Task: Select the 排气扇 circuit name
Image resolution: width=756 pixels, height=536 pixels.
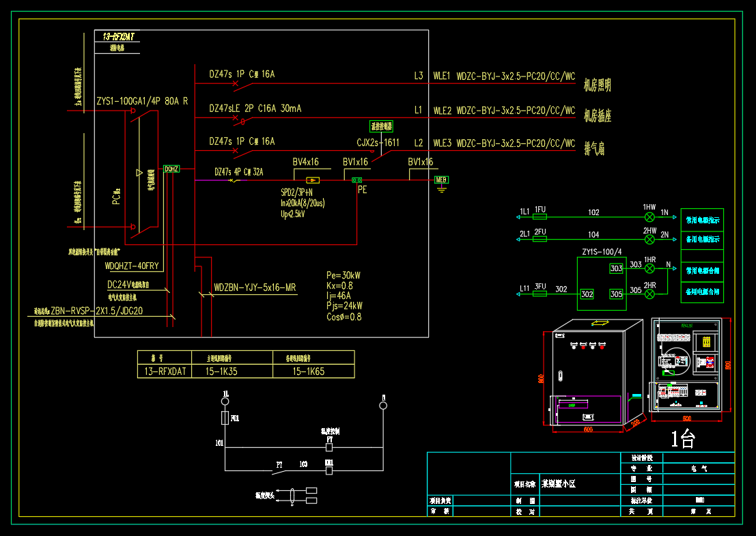Action: coord(594,148)
